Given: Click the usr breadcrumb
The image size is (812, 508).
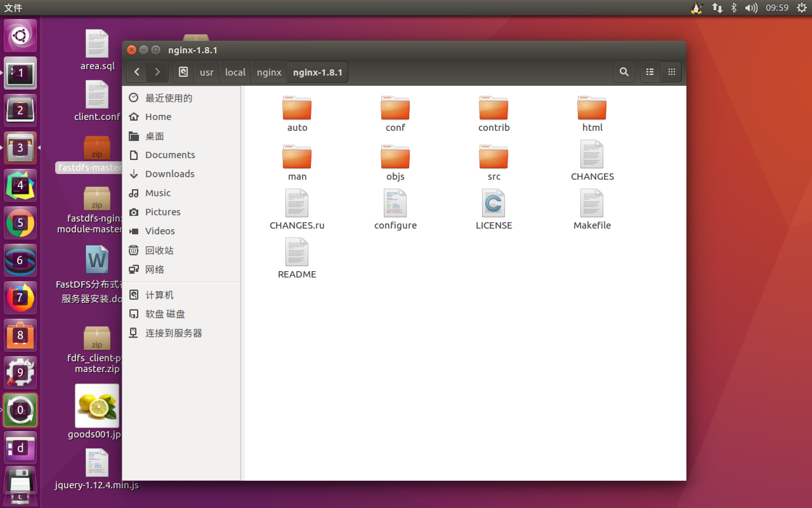Looking at the screenshot, I should tap(207, 72).
